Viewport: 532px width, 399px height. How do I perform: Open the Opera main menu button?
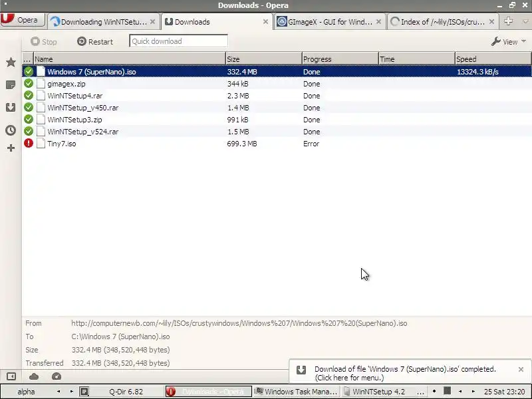[23, 20]
